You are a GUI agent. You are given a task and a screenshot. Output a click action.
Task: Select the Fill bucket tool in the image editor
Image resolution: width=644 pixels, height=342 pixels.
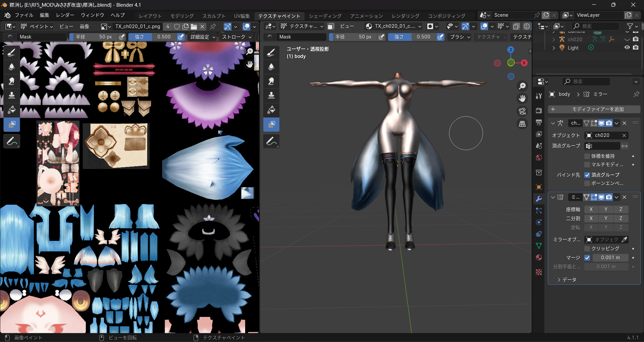[12, 110]
